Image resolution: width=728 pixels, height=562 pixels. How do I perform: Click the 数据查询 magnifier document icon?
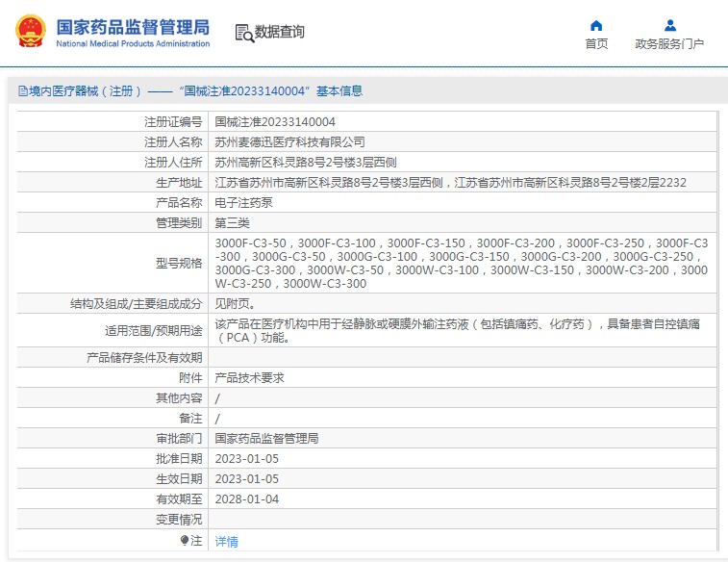pos(244,33)
